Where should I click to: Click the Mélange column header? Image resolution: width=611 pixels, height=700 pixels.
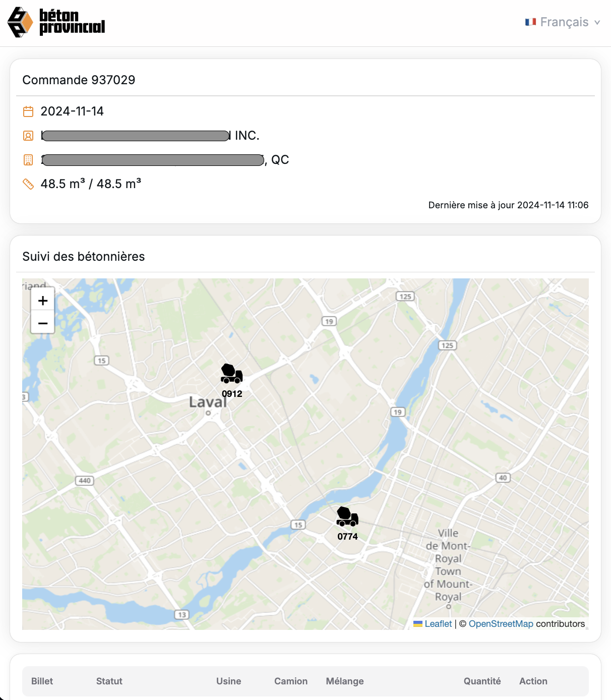pos(345,681)
